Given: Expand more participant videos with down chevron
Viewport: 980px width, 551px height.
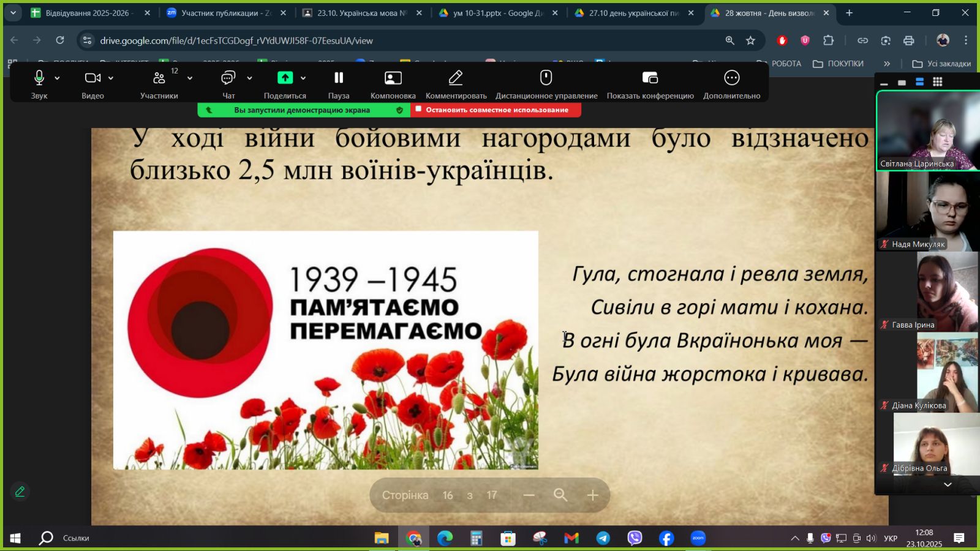Looking at the screenshot, I should point(947,484).
